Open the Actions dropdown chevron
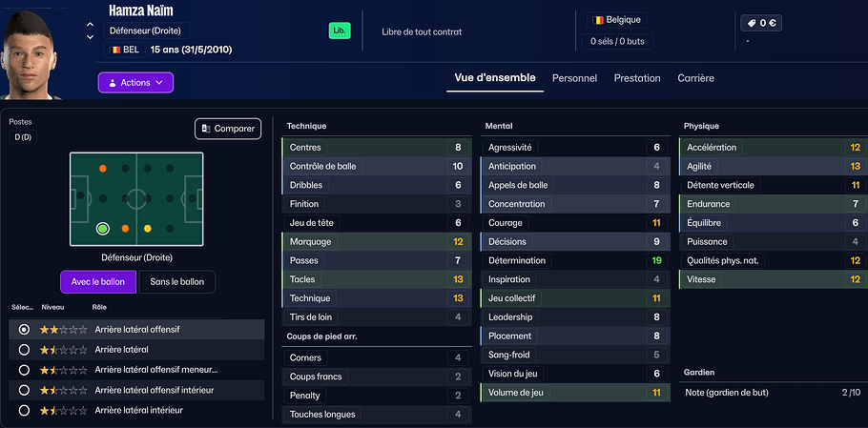 pos(158,83)
